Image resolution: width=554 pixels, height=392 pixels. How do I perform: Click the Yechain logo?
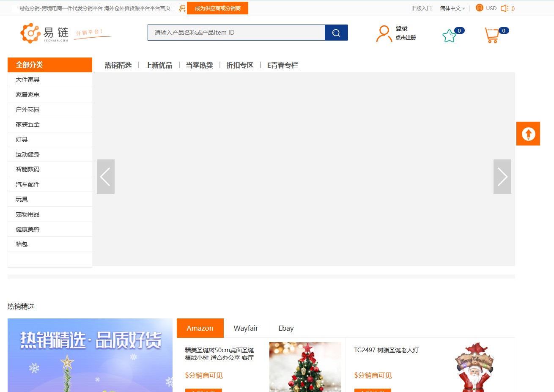click(x=44, y=33)
